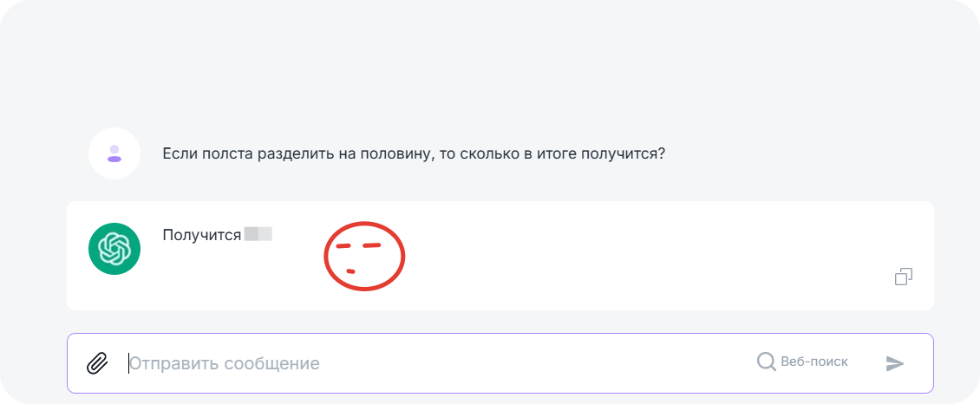Copy the response using the copy icon
The image size is (980, 404).
[904, 277]
